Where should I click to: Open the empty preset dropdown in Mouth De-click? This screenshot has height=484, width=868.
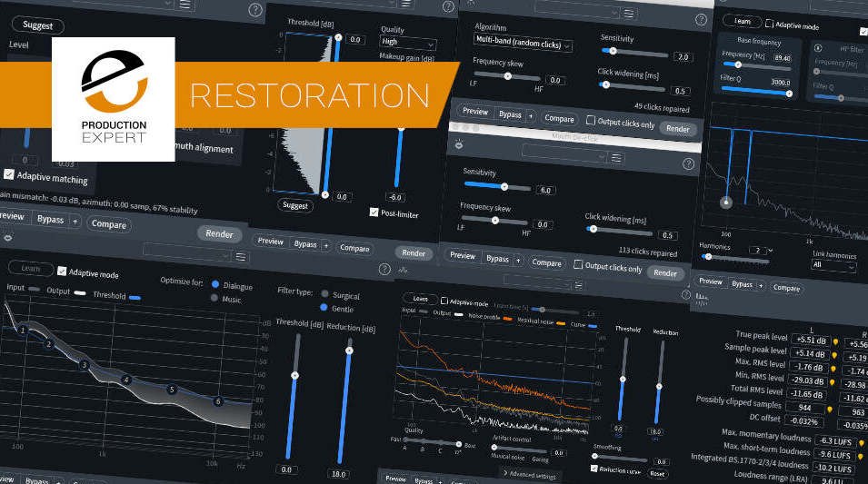[564, 155]
